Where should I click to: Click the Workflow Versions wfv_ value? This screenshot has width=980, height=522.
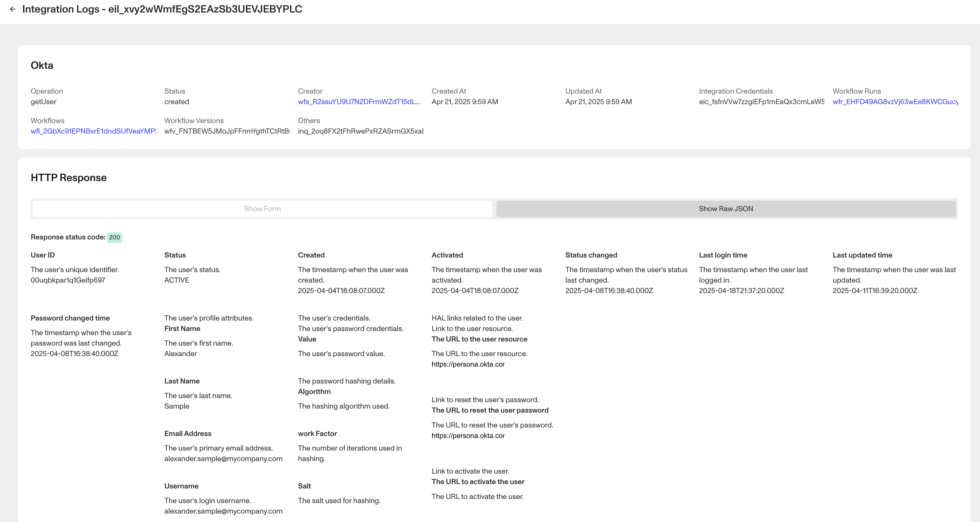pos(227,131)
